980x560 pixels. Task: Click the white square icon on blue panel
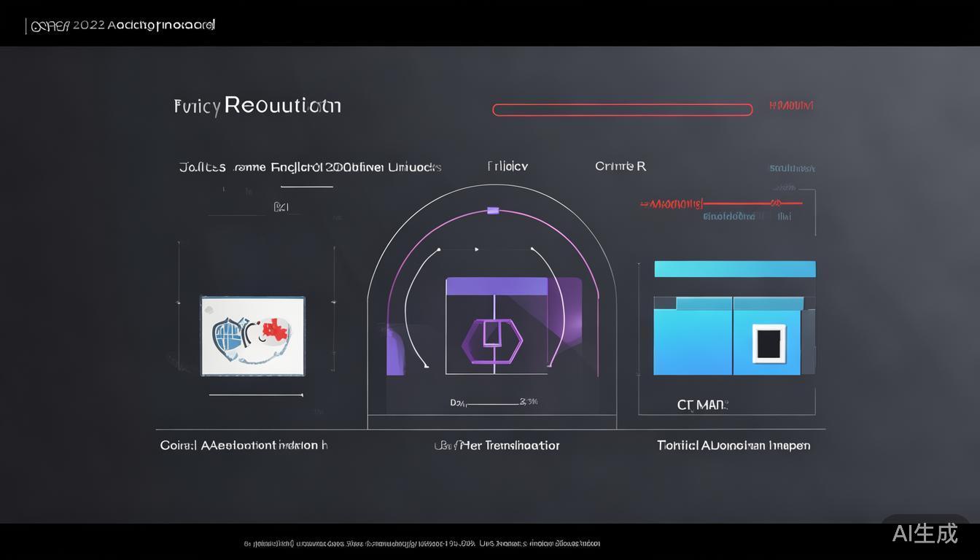click(769, 343)
